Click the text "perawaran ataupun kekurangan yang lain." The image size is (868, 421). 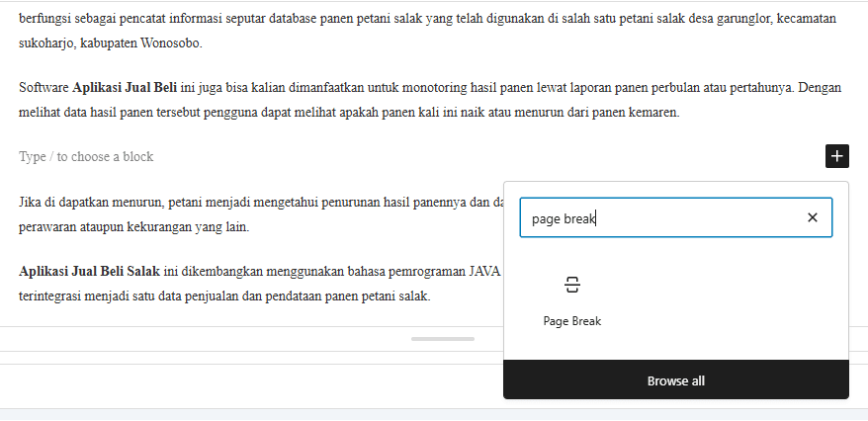[134, 227]
